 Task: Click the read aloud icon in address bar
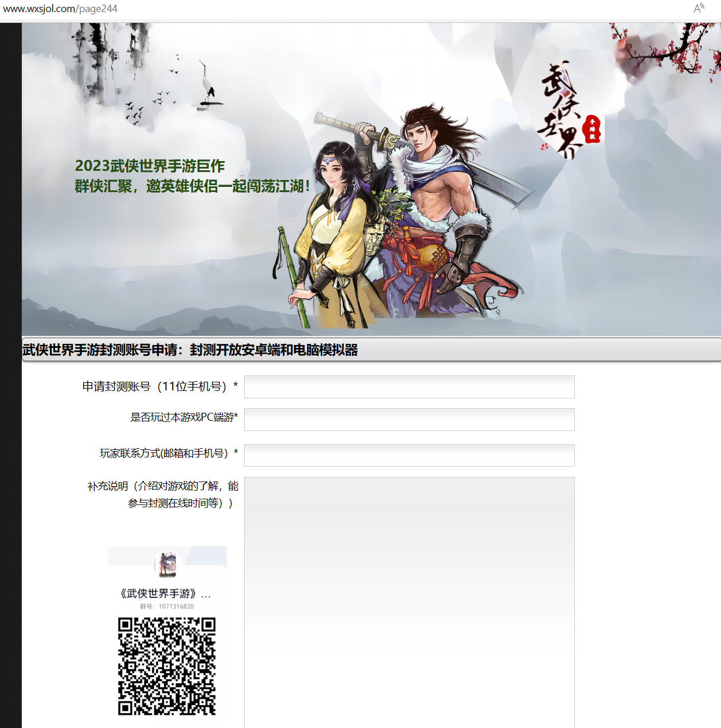[x=699, y=8]
